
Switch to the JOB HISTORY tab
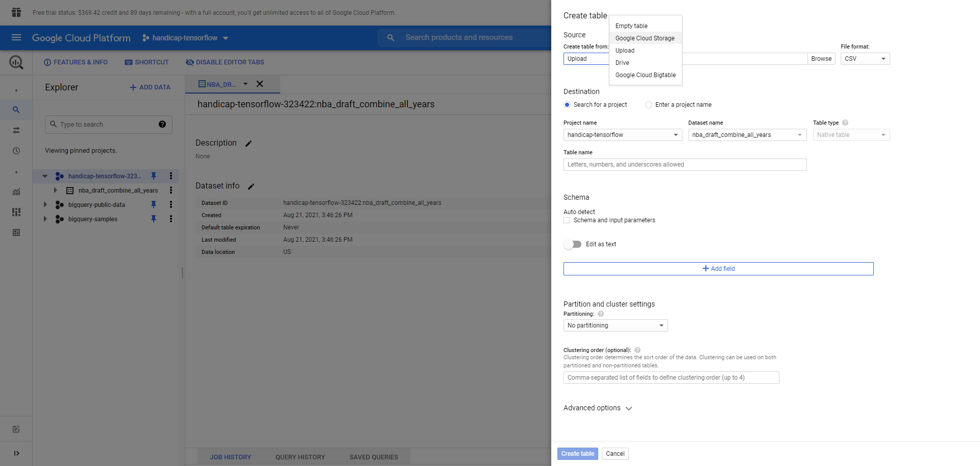230,457
